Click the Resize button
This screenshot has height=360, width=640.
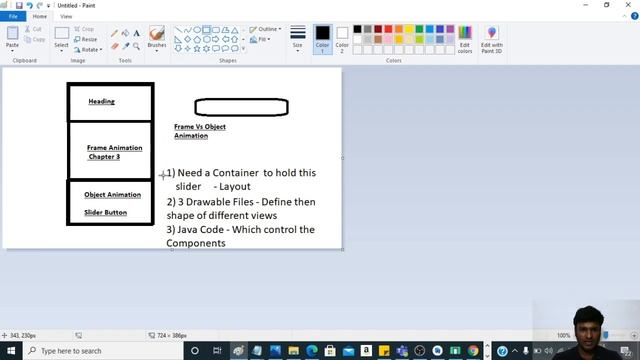86,39
